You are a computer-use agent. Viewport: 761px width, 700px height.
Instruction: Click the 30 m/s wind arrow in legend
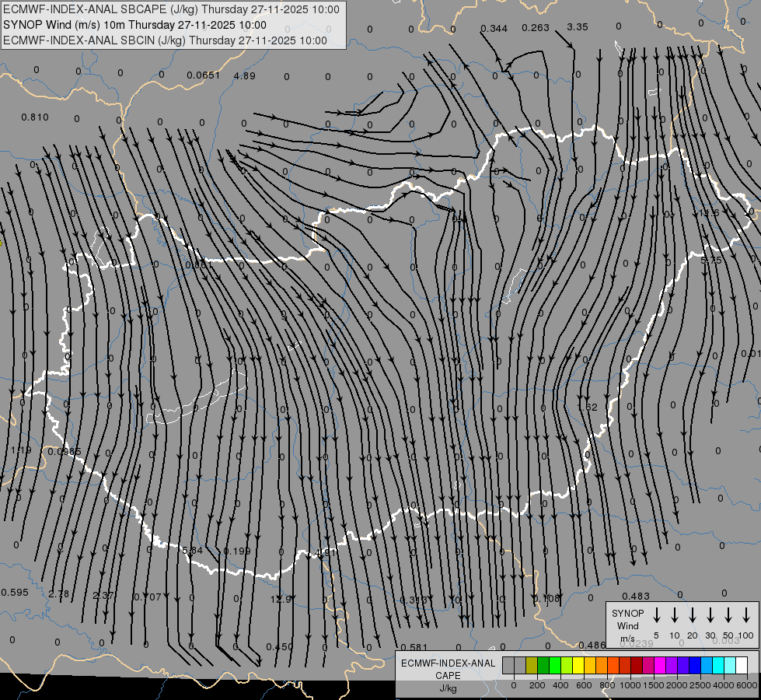710,615
